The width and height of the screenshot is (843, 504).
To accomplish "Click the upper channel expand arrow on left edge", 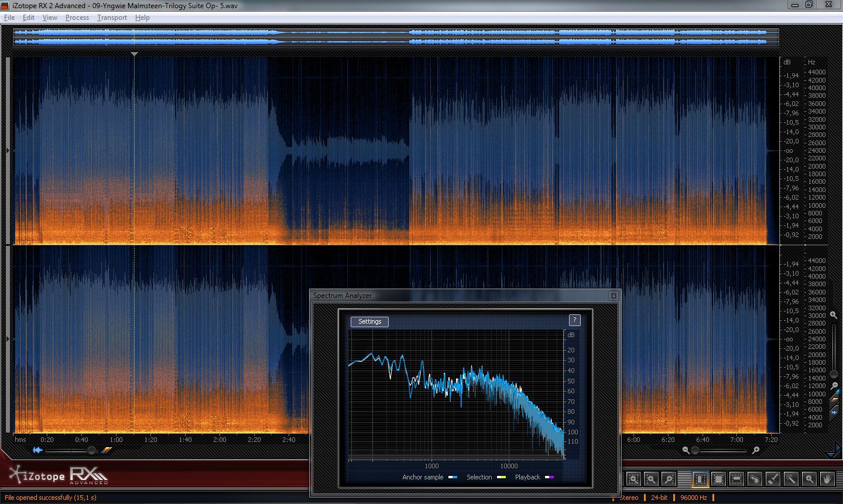I will click(x=8, y=150).
